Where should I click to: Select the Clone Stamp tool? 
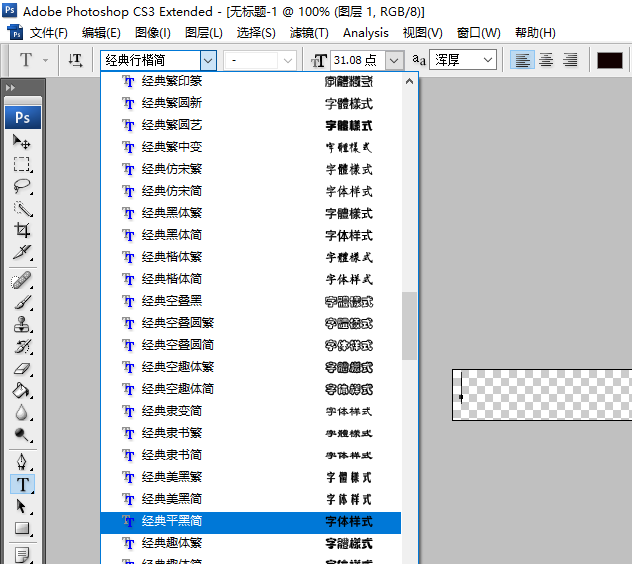pos(22,324)
